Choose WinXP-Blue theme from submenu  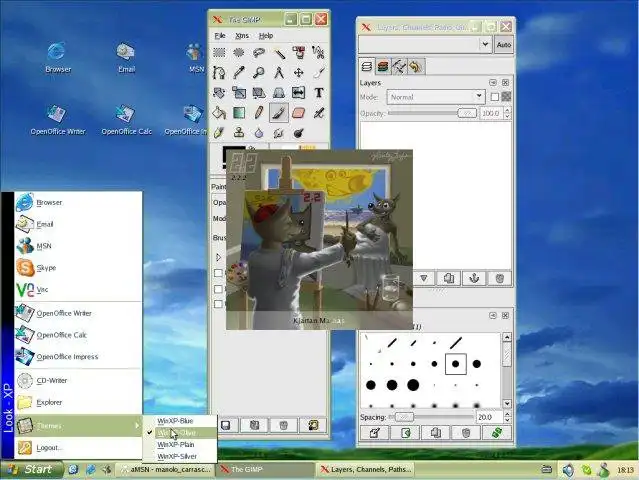pyautogui.click(x=175, y=421)
